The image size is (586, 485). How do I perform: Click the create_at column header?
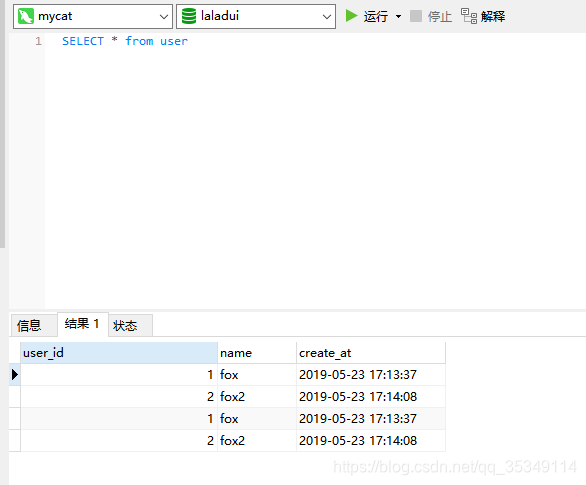[x=371, y=353]
